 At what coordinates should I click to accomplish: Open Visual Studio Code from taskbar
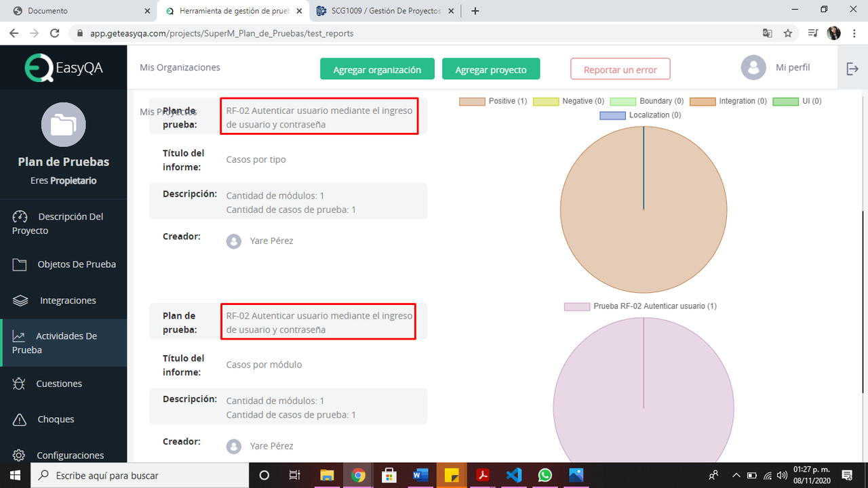pyautogui.click(x=514, y=475)
